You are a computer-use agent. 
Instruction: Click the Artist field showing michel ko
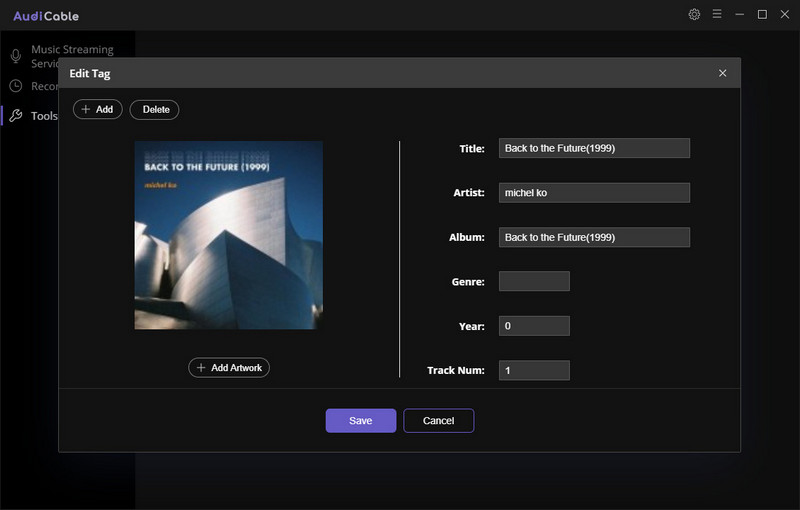[594, 193]
